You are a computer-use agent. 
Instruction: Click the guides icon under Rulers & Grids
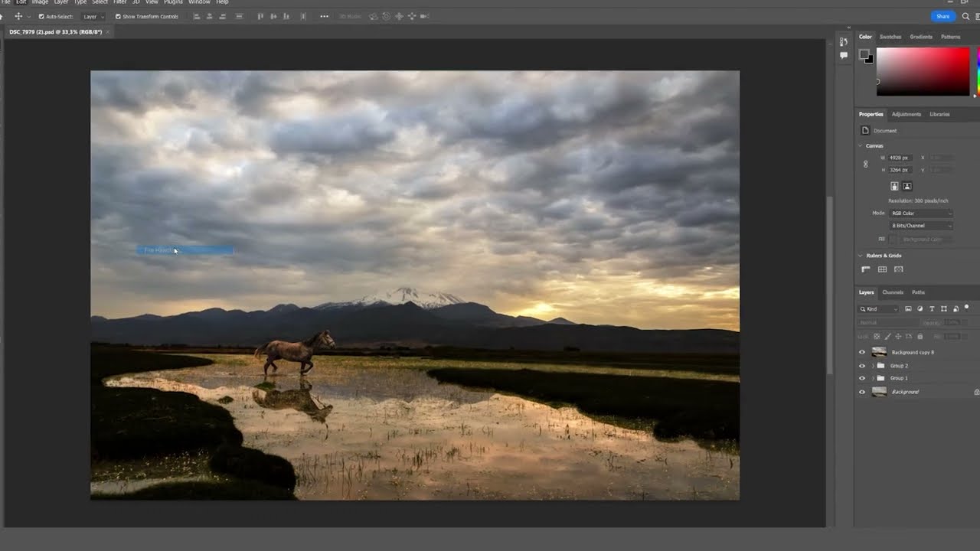tap(899, 269)
